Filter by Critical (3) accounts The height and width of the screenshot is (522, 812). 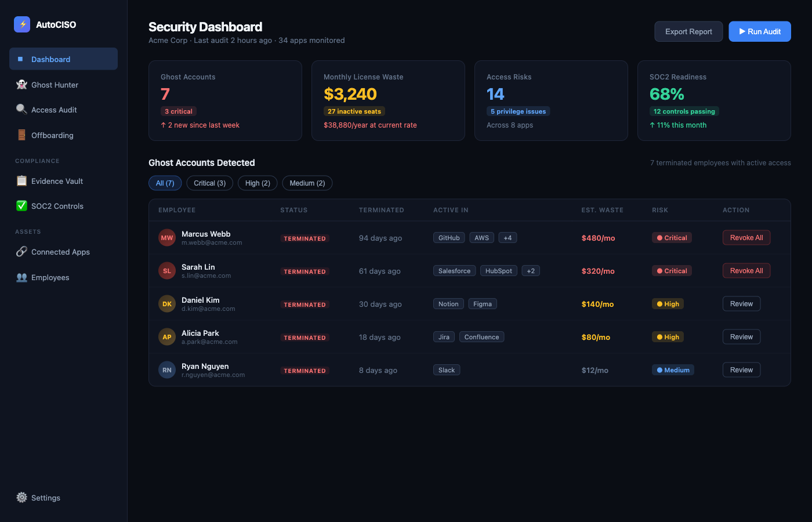[210, 183]
